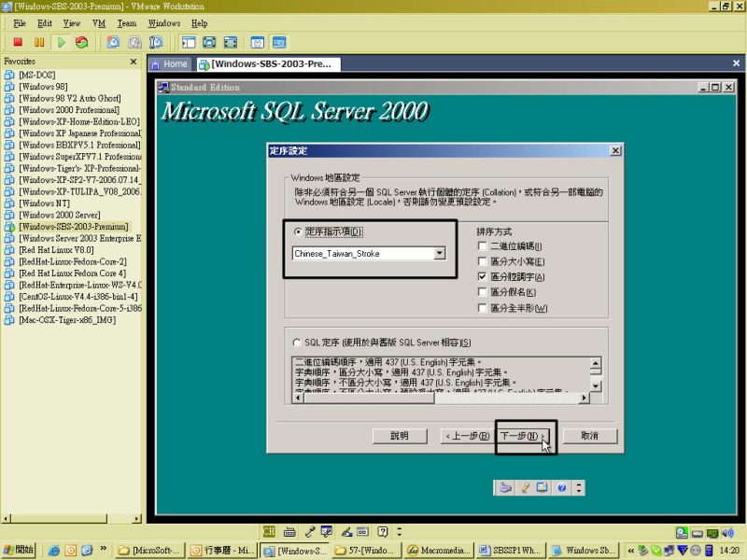The height and width of the screenshot is (560, 747).
Task: Click the pencil icon on the guest toolbar
Action: [525, 487]
